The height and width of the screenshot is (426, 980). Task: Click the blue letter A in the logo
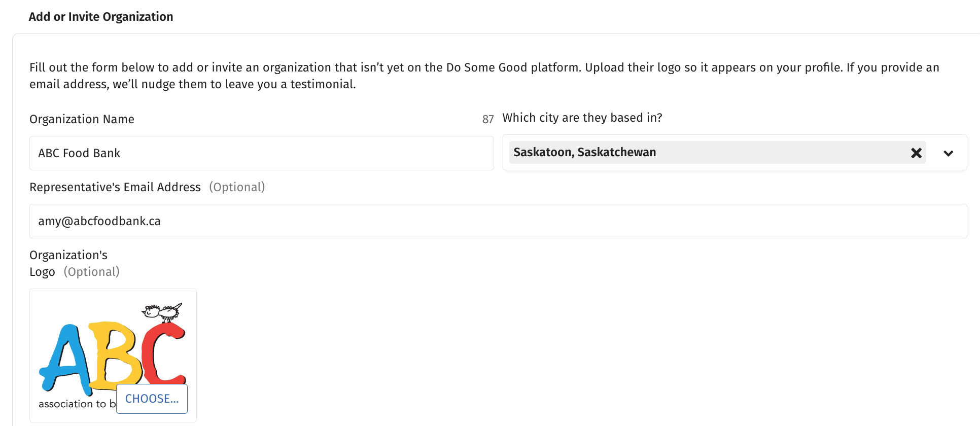point(65,359)
